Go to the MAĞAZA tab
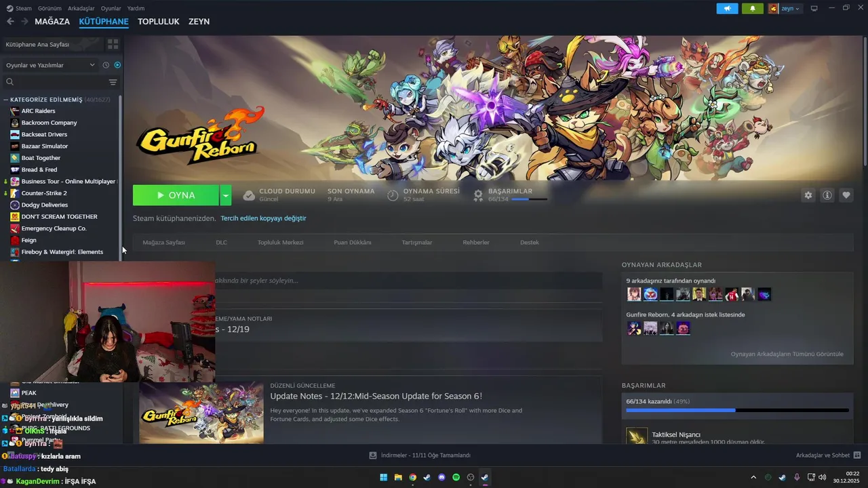Viewport: 868px width, 488px height. (52, 22)
